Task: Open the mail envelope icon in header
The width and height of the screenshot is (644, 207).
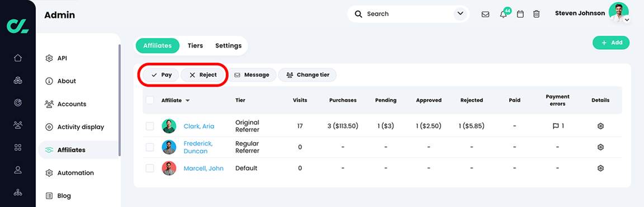Action: click(485, 15)
